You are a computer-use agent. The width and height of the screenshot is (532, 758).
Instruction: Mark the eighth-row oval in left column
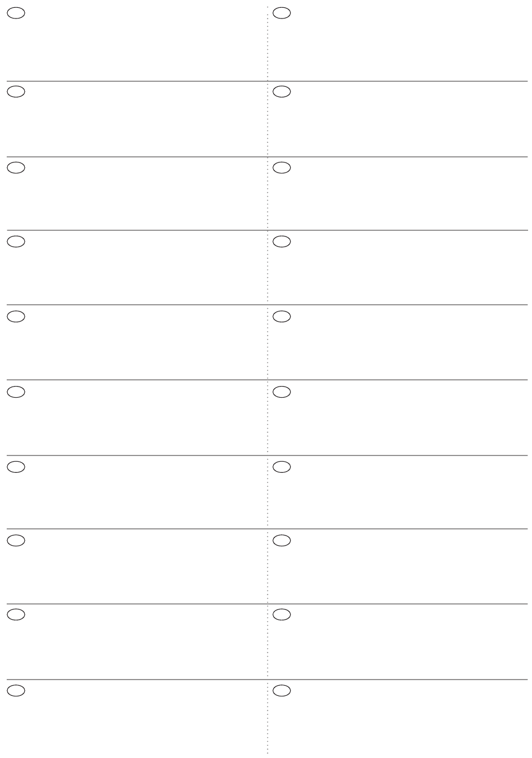click(16, 540)
